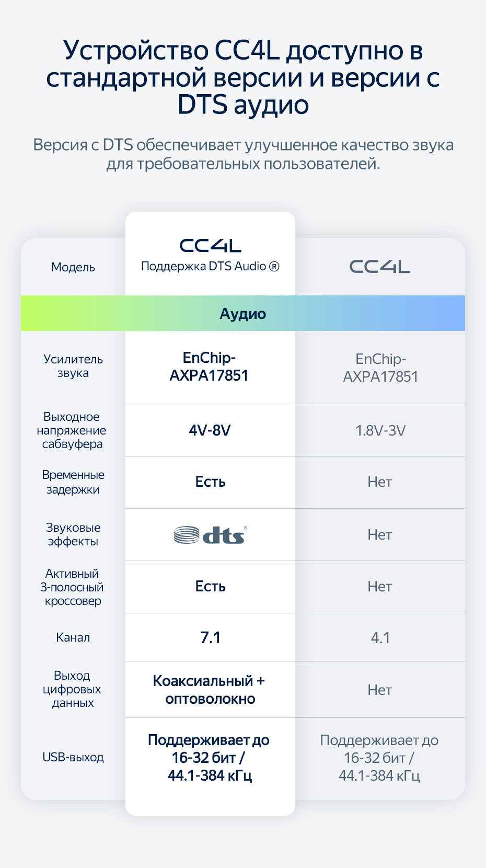Click the "1.8V-3V" subwoofer voltage value

[x=380, y=430]
